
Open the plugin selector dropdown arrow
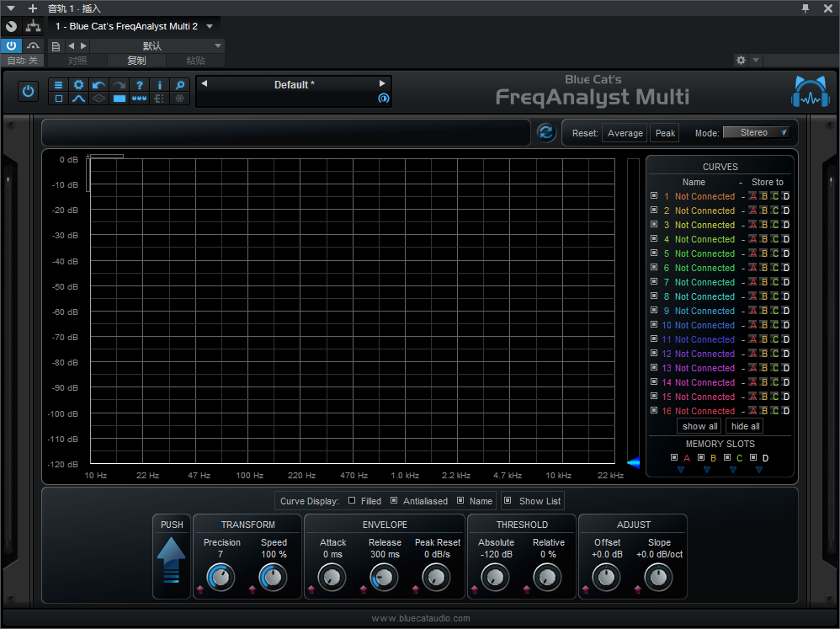click(x=210, y=26)
